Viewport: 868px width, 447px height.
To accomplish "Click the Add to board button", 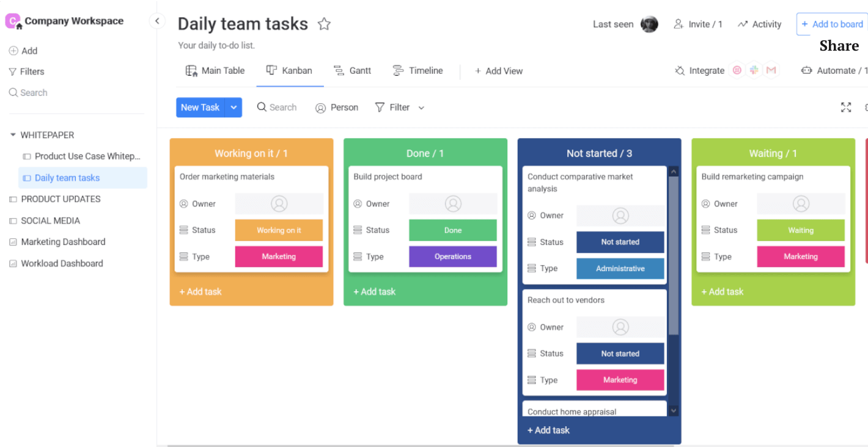I will pyautogui.click(x=831, y=24).
